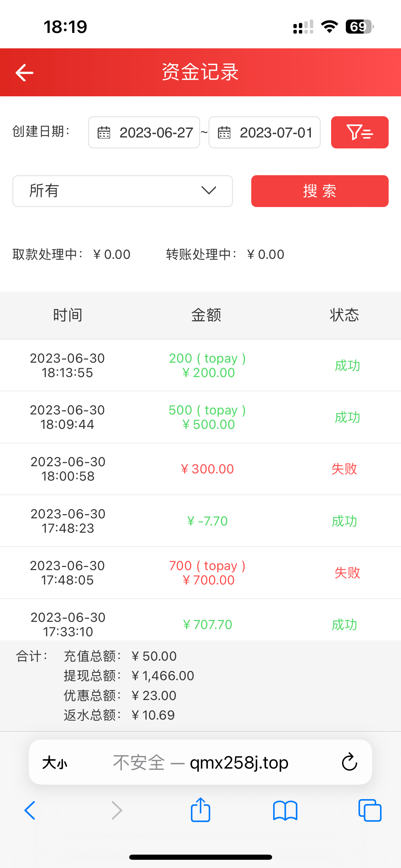Open the 18:13:55 record of ¥200.00
This screenshot has width=401, height=868.
tap(200, 365)
